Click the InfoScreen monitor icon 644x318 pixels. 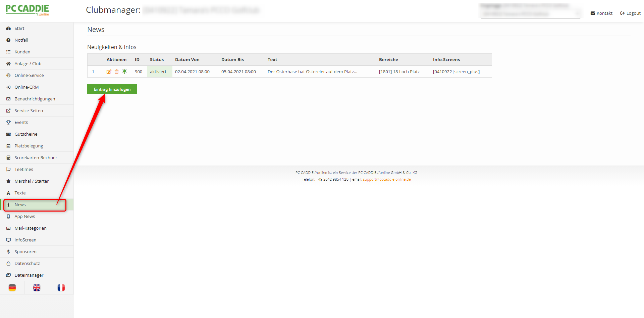tap(8, 240)
